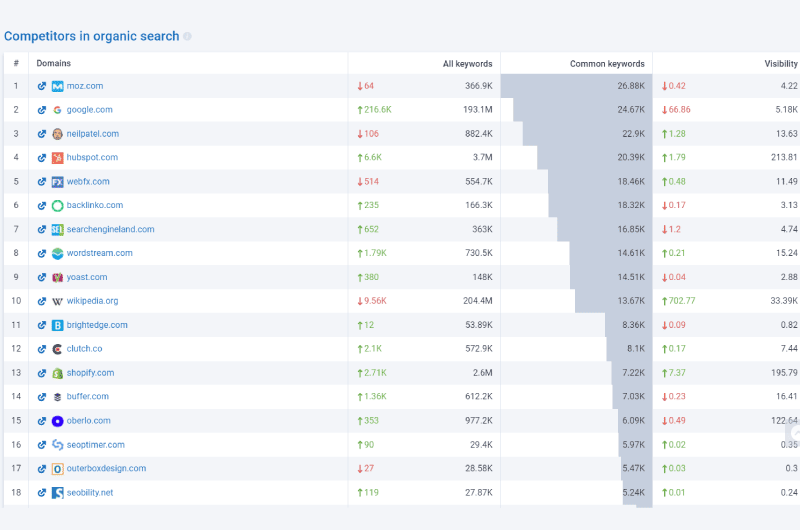Open external link icon for searchengineland.com

[42, 230]
